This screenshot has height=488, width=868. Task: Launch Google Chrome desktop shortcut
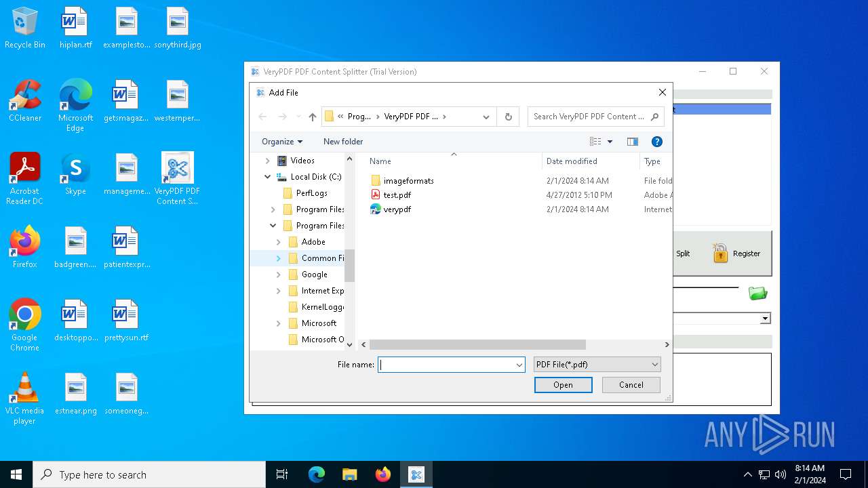click(x=25, y=326)
